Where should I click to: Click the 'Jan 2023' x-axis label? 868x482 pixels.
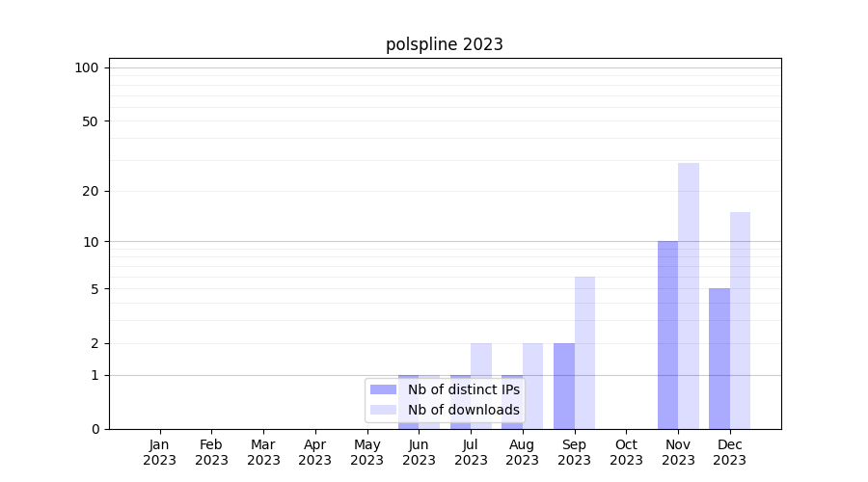(x=160, y=452)
